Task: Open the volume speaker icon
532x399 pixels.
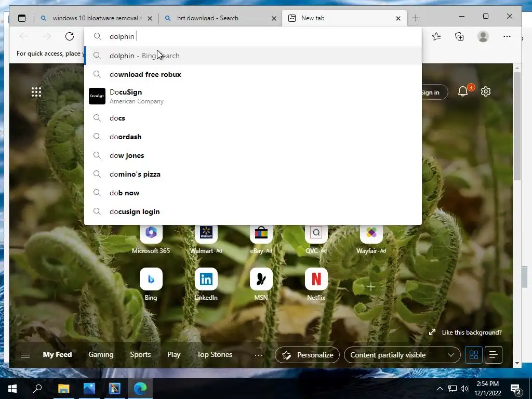Action: tap(464, 389)
